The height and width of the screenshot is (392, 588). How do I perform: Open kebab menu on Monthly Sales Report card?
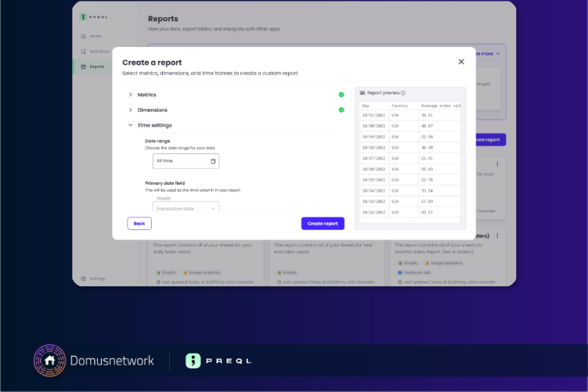[x=497, y=236]
